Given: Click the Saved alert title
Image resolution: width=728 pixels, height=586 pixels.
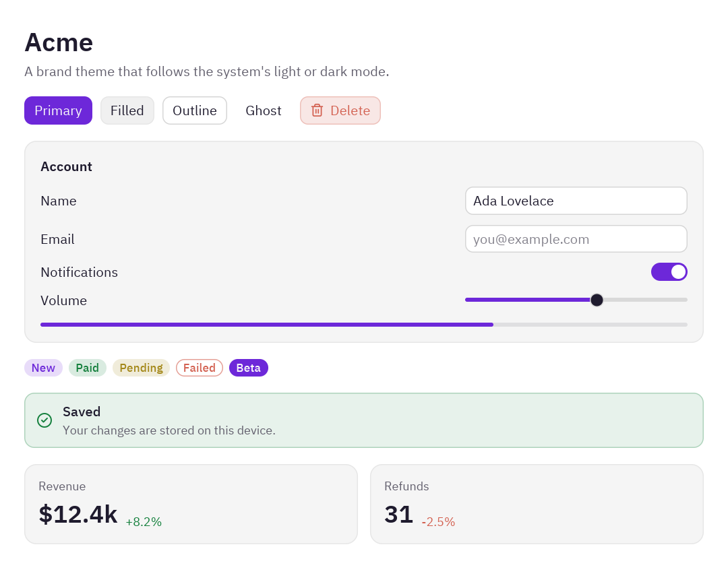Looking at the screenshot, I should pos(82,412).
